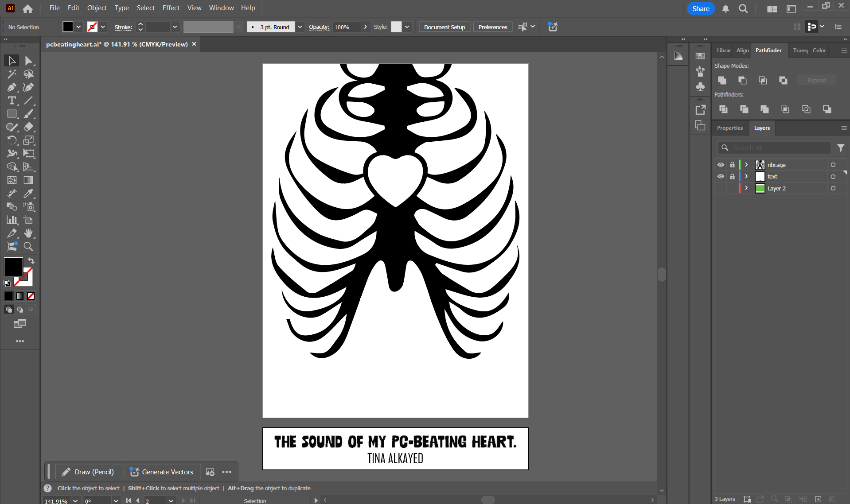This screenshot has width=850, height=504.
Task: Hide the ribcage layer
Action: tap(721, 164)
